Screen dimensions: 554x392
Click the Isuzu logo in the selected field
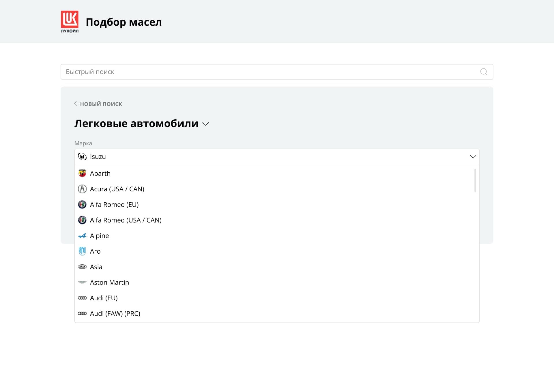click(x=82, y=157)
